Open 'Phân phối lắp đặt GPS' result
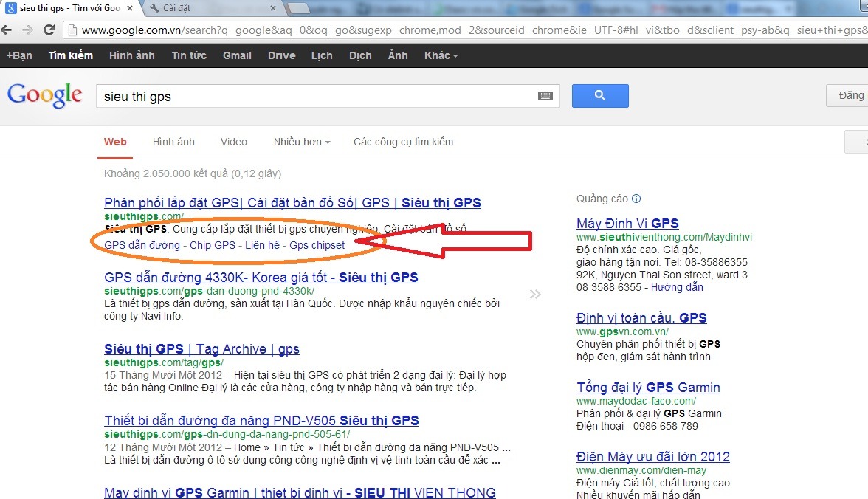 [x=292, y=203]
